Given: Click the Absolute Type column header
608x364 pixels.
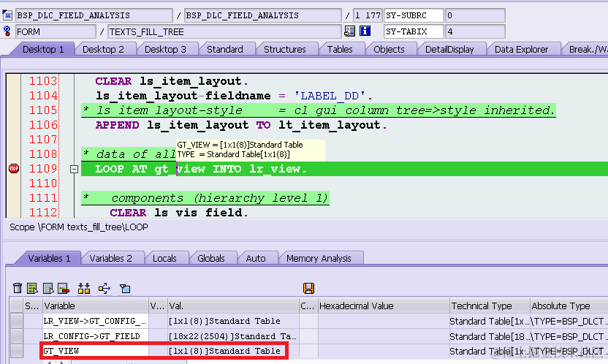Looking at the screenshot, I should click(x=569, y=306).
